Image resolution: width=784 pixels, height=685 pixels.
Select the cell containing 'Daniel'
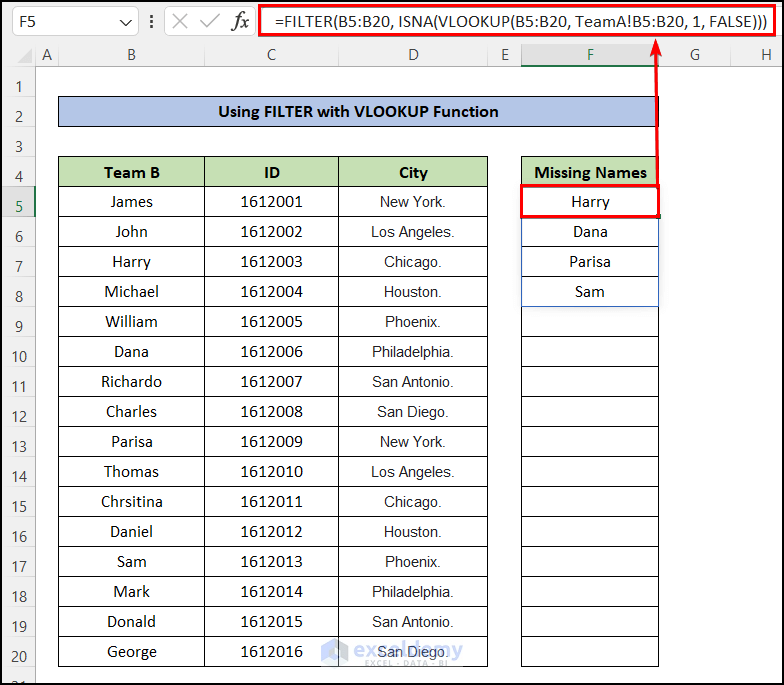pyautogui.click(x=132, y=532)
